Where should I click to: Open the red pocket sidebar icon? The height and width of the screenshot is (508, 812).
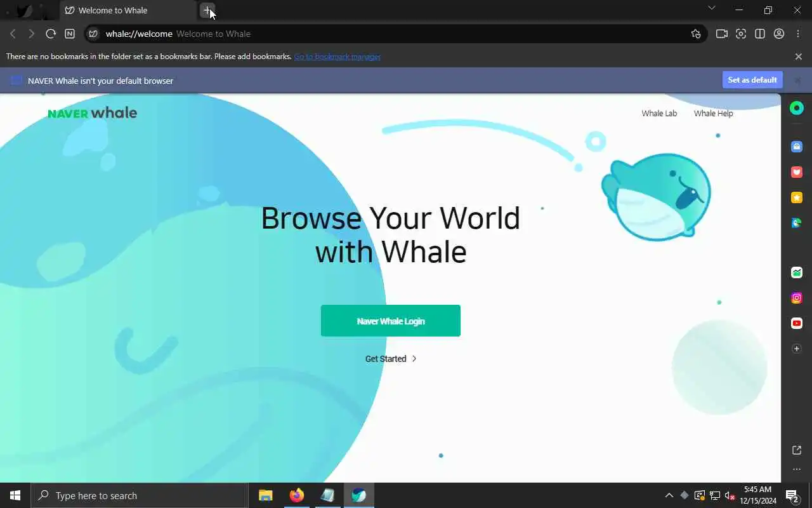point(797,172)
